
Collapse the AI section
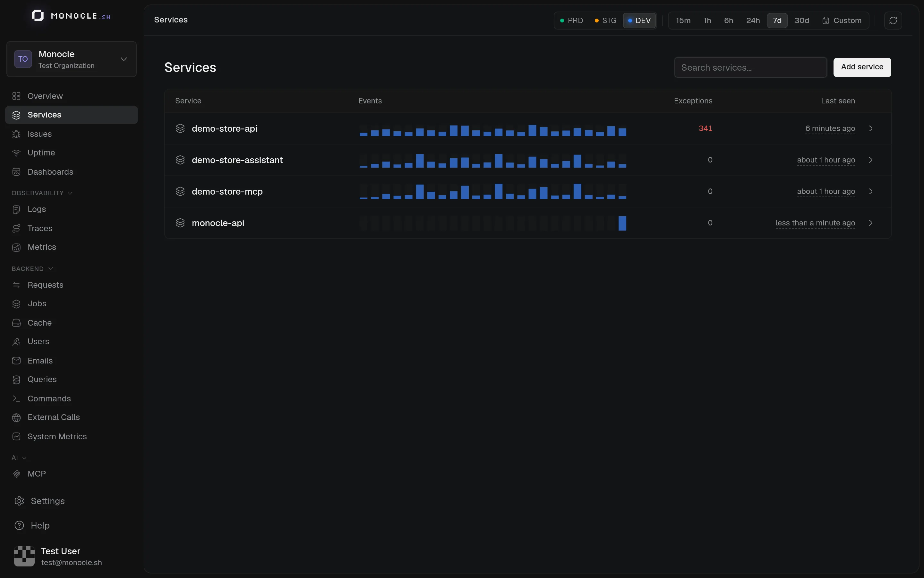click(19, 458)
